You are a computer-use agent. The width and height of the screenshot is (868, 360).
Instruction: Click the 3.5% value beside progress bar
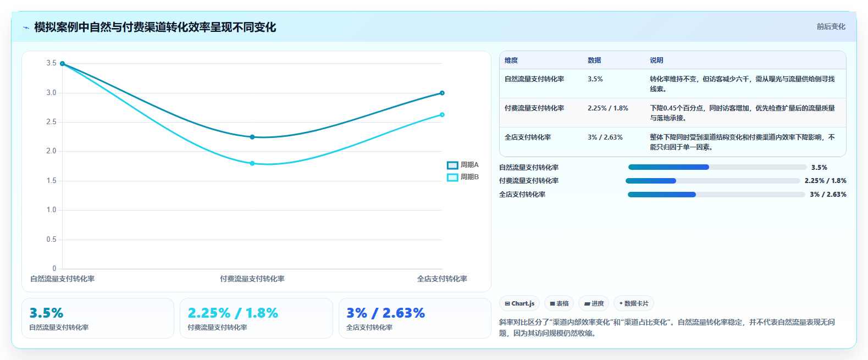pyautogui.click(x=819, y=168)
